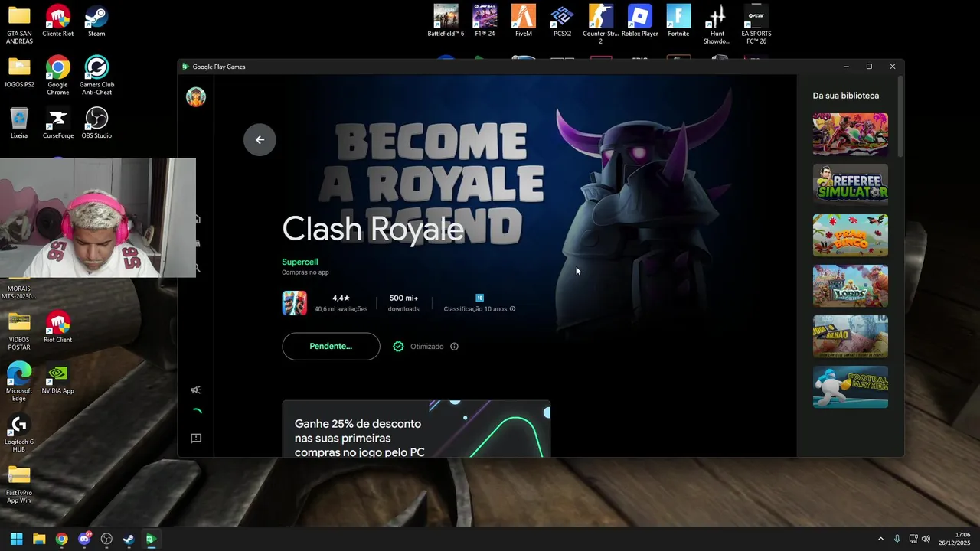Open the OBS Studio desktop shortcut
The height and width of the screenshot is (551, 980).
[x=96, y=123]
